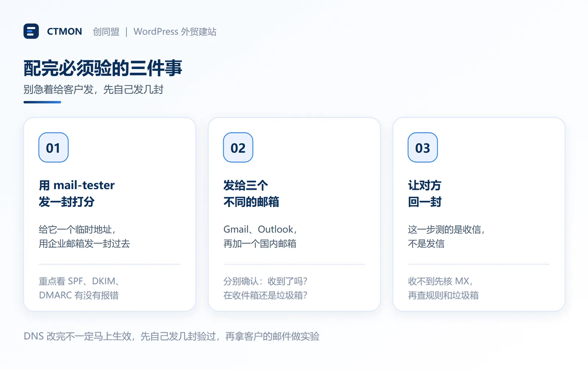Click the 创同盟 text in header
The image size is (588, 370).
(106, 32)
